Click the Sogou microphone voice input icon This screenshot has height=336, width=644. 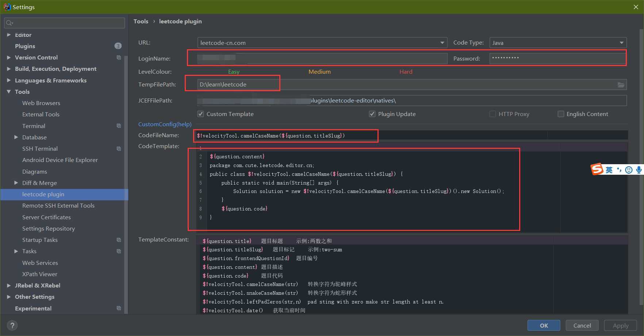click(x=639, y=170)
